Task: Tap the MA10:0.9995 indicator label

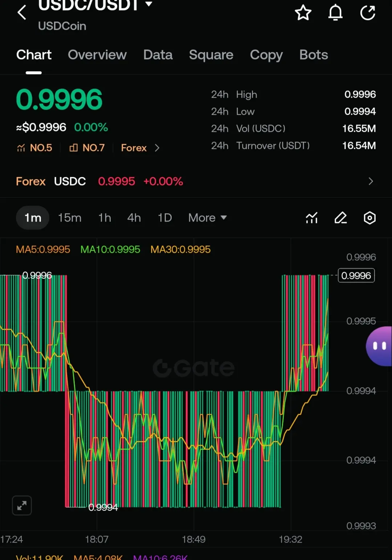Action: pyautogui.click(x=110, y=249)
